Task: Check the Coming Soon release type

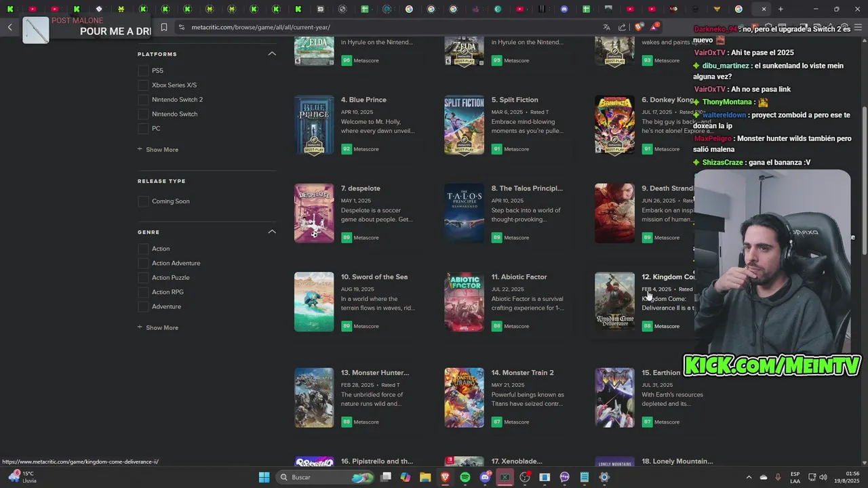Action: coord(143,201)
